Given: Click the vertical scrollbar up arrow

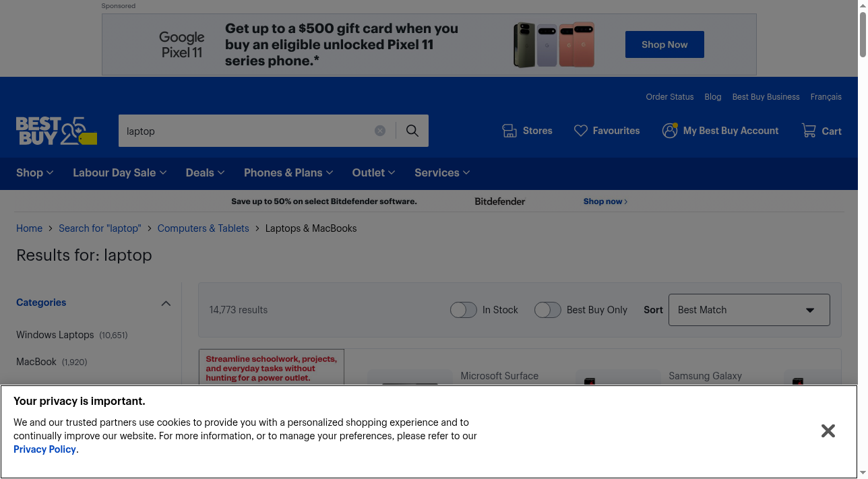Looking at the screenshot, I should pos(862,5).
